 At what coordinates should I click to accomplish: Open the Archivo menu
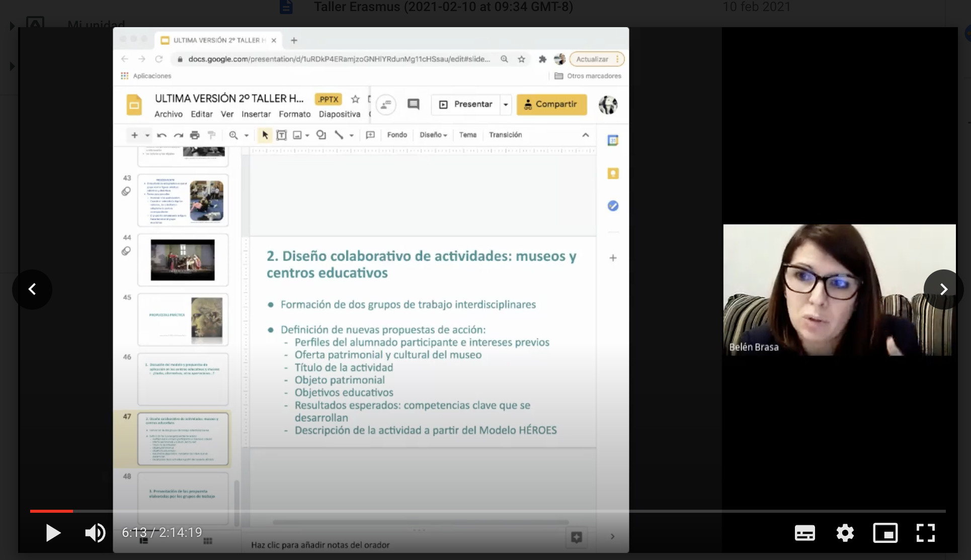[168, 114]
